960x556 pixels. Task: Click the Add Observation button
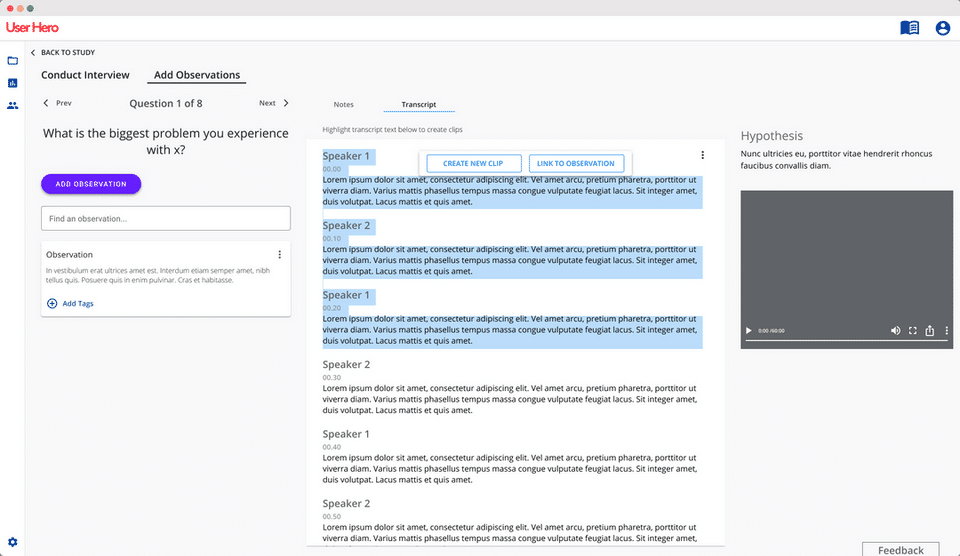pyautogui.click(x=91, y=184)
